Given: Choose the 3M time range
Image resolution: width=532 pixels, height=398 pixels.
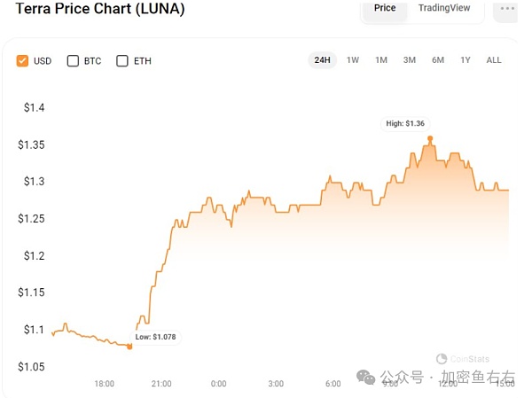Looking at the screenshot, I should pos(410,60).
